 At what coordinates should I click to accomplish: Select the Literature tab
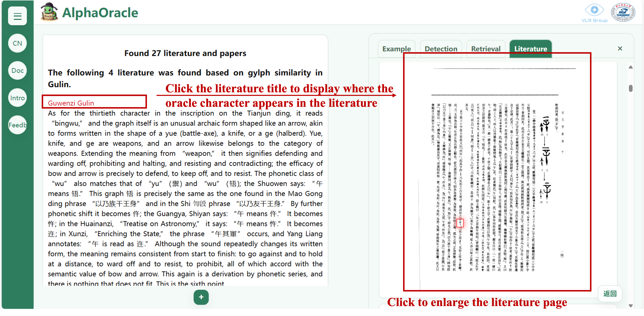click(x=530, y=49)
